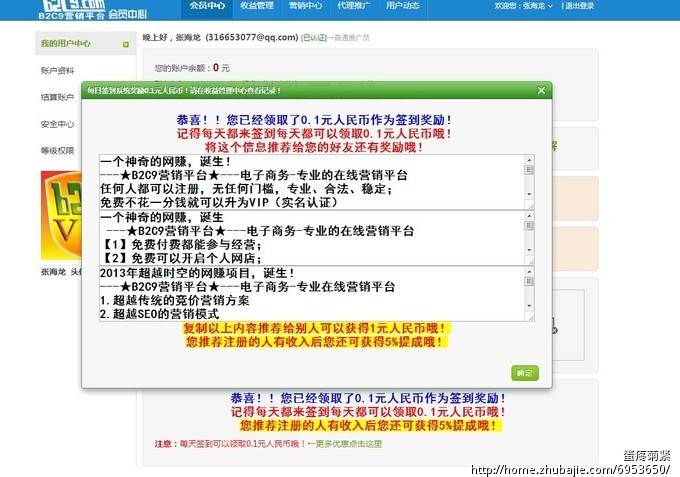The height and width of the screenshot is (477, 680).
Task: Click the second text box scroll-up arrow
Action: tap(529, 216)
